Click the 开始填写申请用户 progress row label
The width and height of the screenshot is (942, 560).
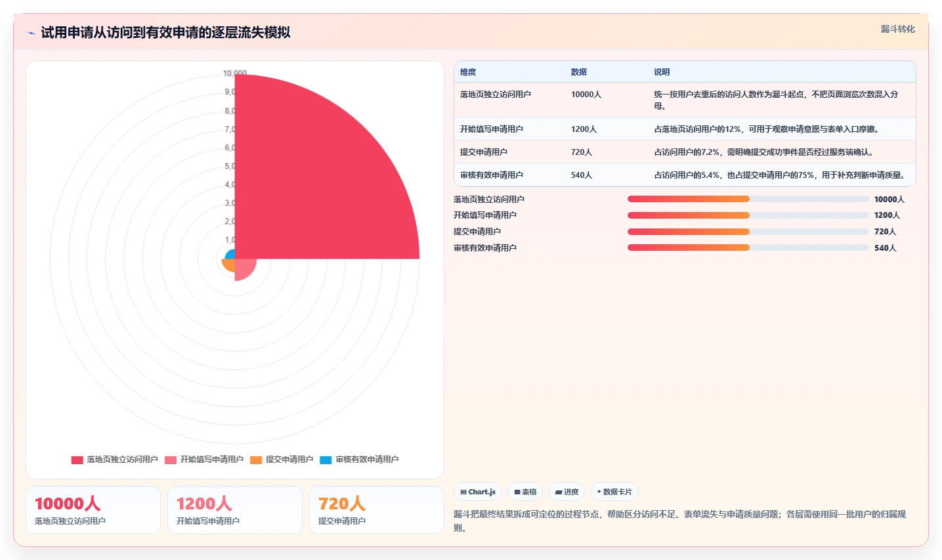pos(485,215)
